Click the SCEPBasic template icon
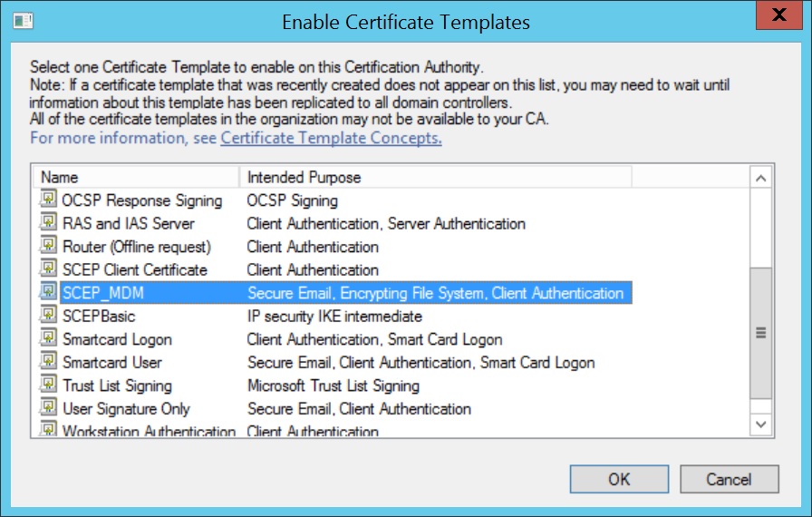 coord(48,316)
